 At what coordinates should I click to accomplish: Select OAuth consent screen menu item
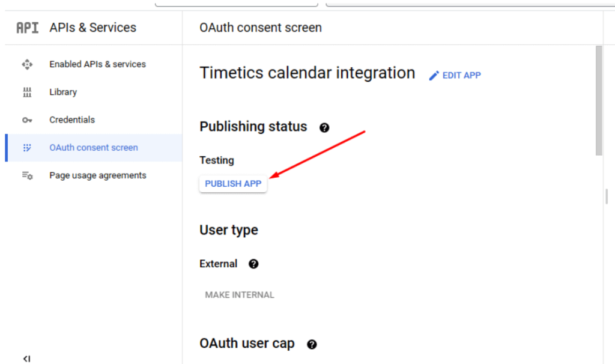93,148
